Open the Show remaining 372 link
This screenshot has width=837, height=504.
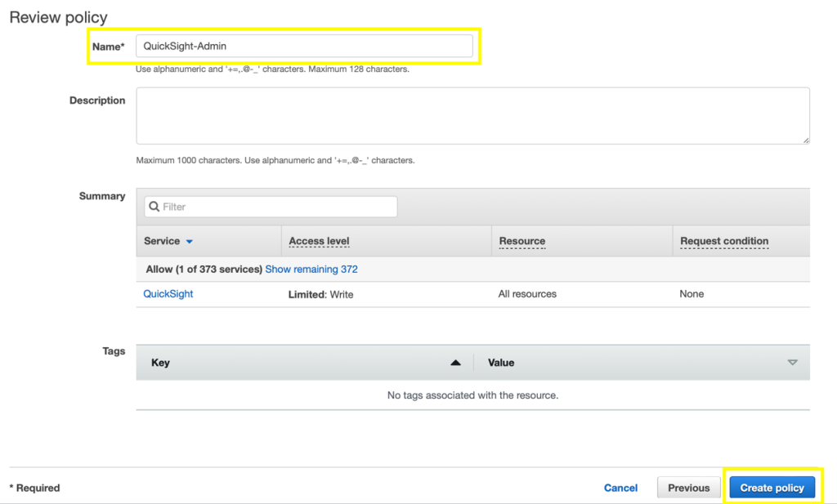click(x=311, y=270)
